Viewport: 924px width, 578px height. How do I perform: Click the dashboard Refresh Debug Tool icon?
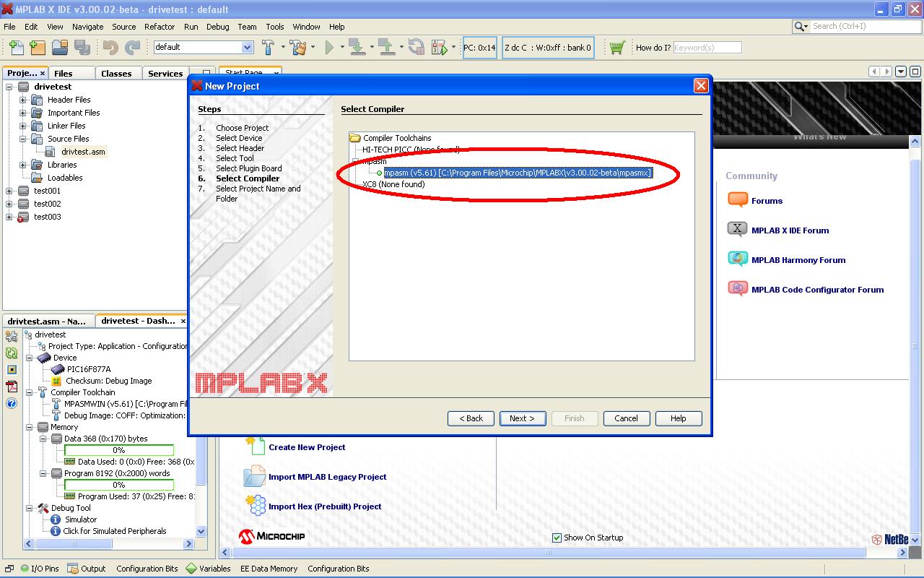point(12,353)
